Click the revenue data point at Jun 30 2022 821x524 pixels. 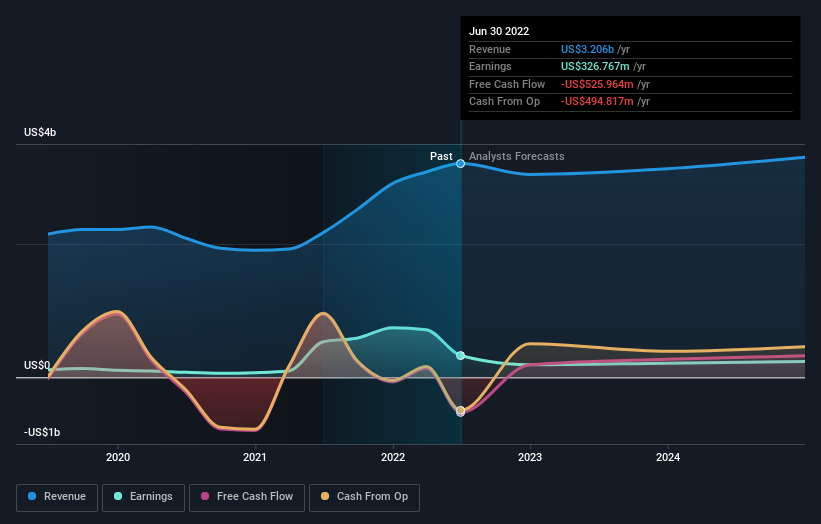pyautogui.click(x=460, y=164)
